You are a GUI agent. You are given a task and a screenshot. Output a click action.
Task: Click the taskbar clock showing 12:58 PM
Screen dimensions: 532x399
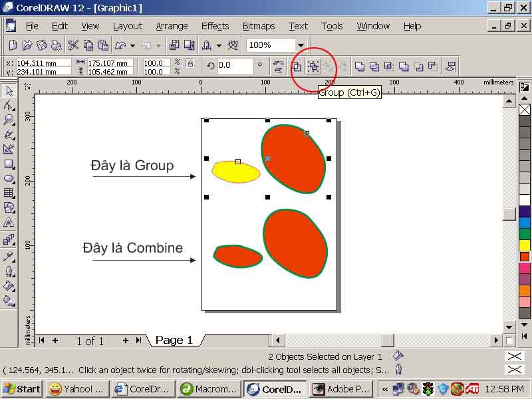[504, 389]
